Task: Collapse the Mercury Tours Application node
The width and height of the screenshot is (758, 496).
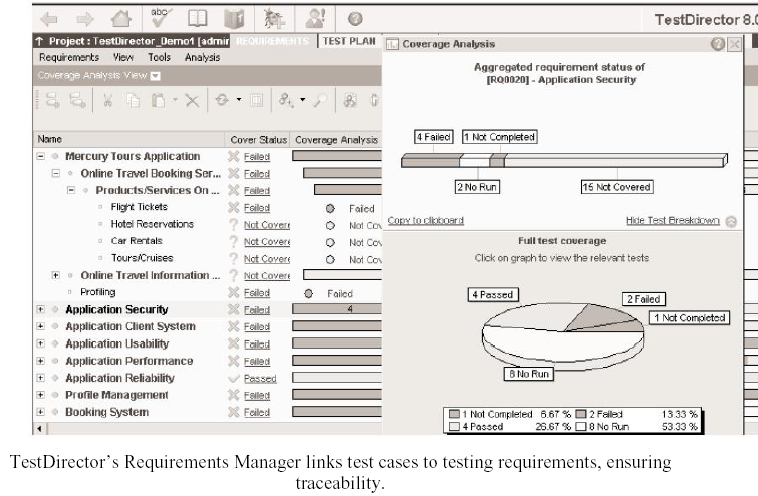Action: [41, 157]
